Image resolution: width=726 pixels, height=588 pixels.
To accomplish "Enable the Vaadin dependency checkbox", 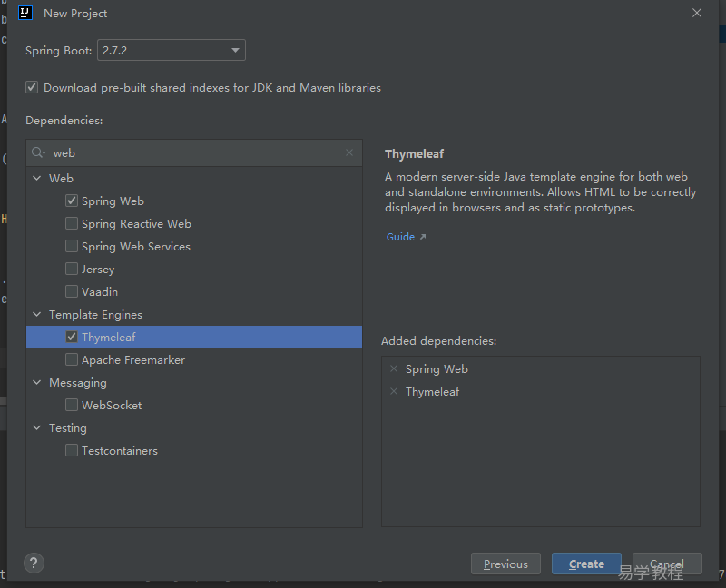I will 72,291.
